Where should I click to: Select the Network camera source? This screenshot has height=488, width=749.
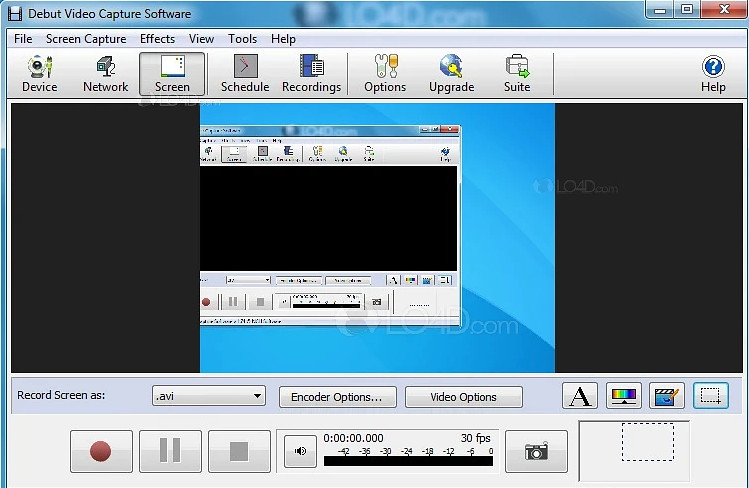(x=106, y=74)
